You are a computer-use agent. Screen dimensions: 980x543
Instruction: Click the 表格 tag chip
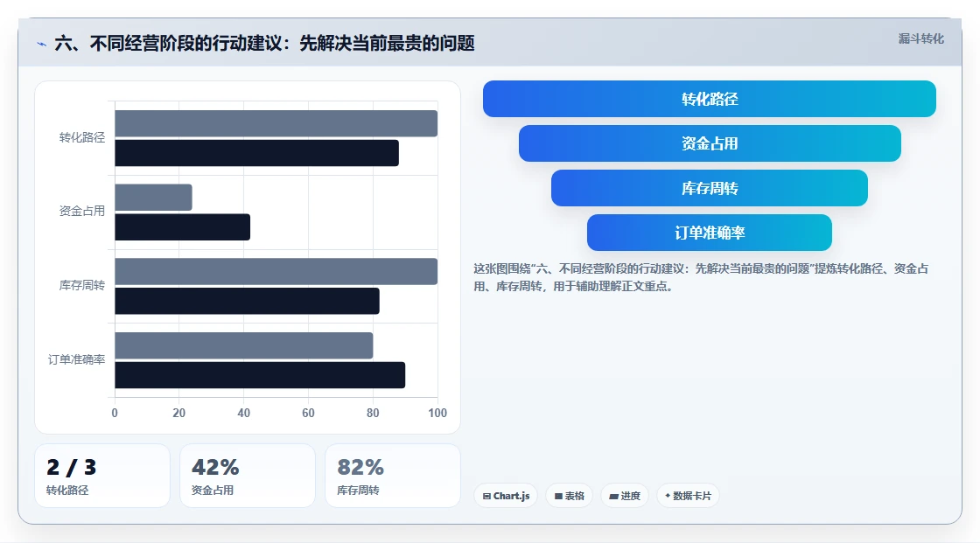tap(569, 496)
